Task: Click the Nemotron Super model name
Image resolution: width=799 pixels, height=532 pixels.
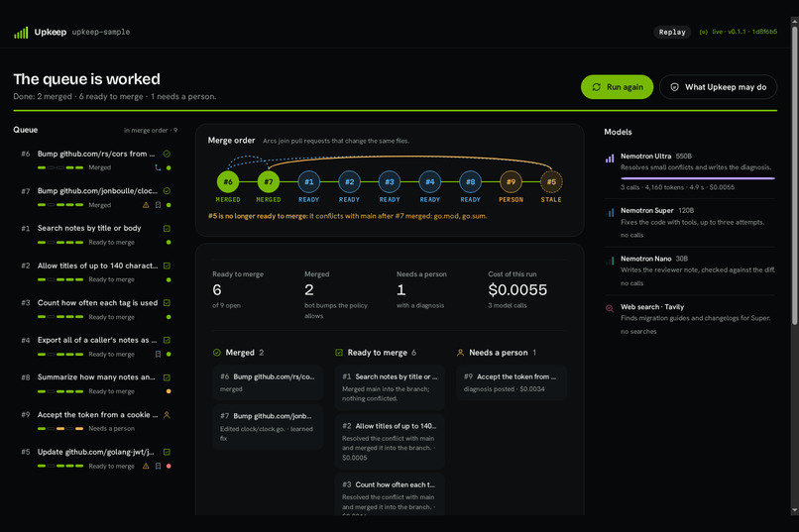Action: 646,210
